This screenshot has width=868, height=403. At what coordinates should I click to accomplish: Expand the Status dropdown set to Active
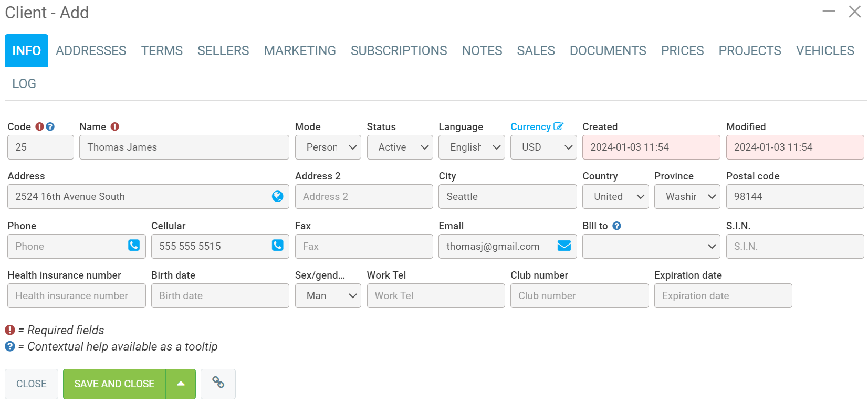[400, 147]
